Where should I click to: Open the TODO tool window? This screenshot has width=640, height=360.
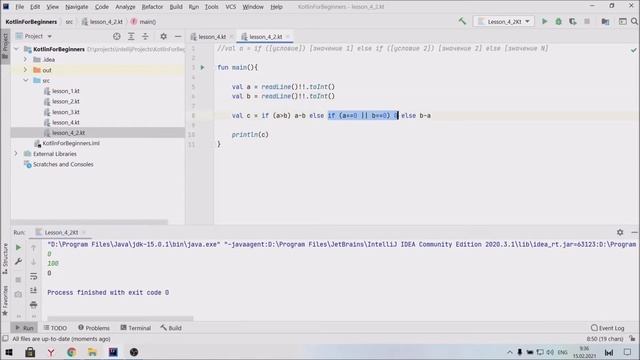click(55, 328)
